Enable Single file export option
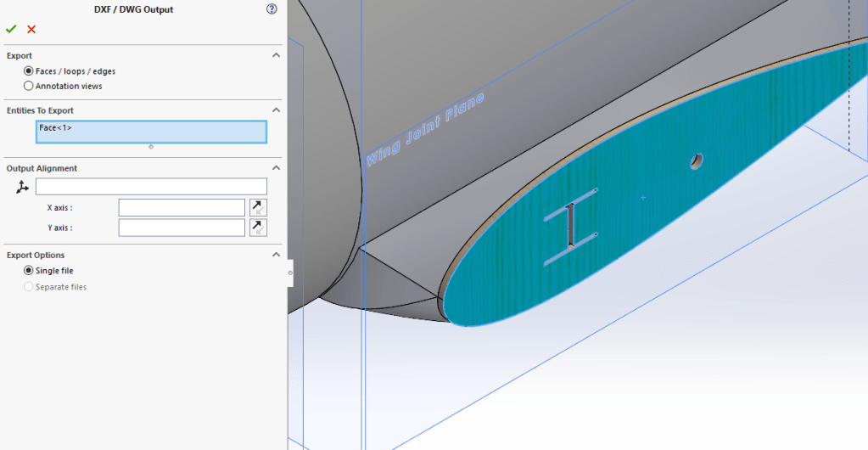 point(29,271)
